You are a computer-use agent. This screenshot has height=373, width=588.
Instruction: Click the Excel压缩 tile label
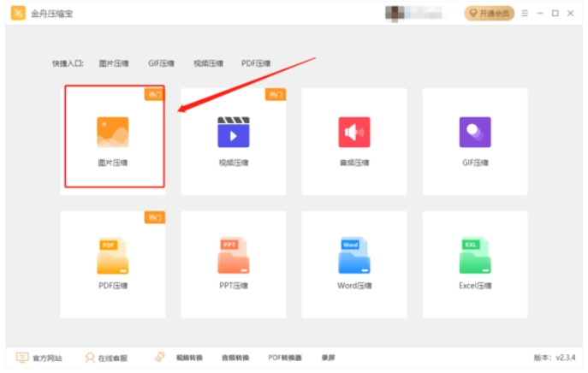(475, 286)
